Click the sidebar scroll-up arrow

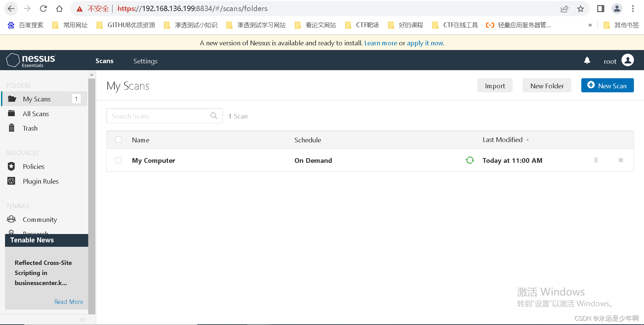(x=92, y=75)
